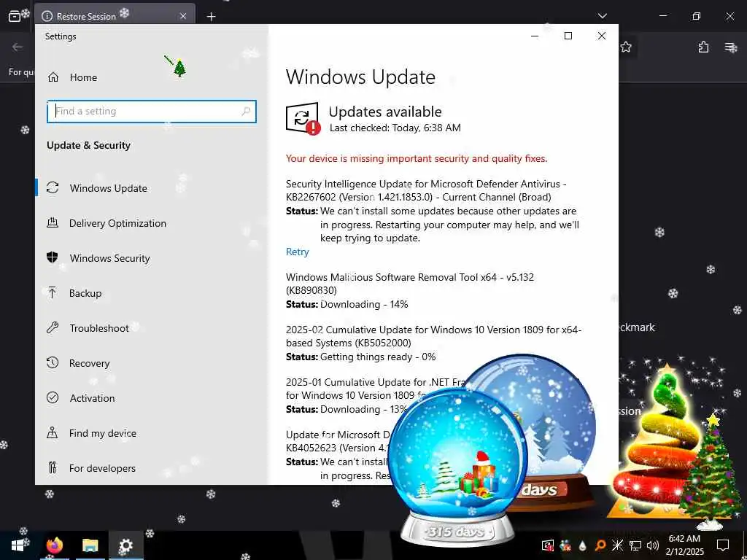This screenshot has width=747, height=560.
Task: Bookmark page with Firefox star icon
Action: click(x=626, y=47)
